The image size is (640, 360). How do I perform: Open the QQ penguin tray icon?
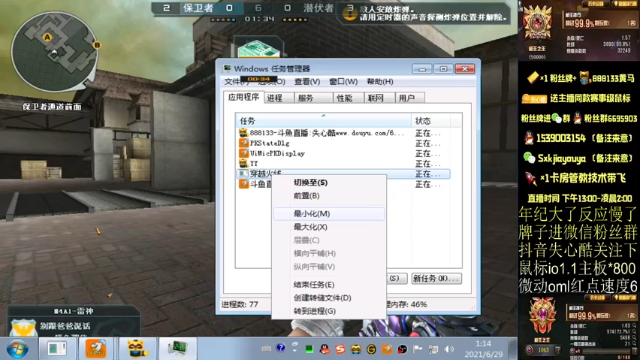324,349
